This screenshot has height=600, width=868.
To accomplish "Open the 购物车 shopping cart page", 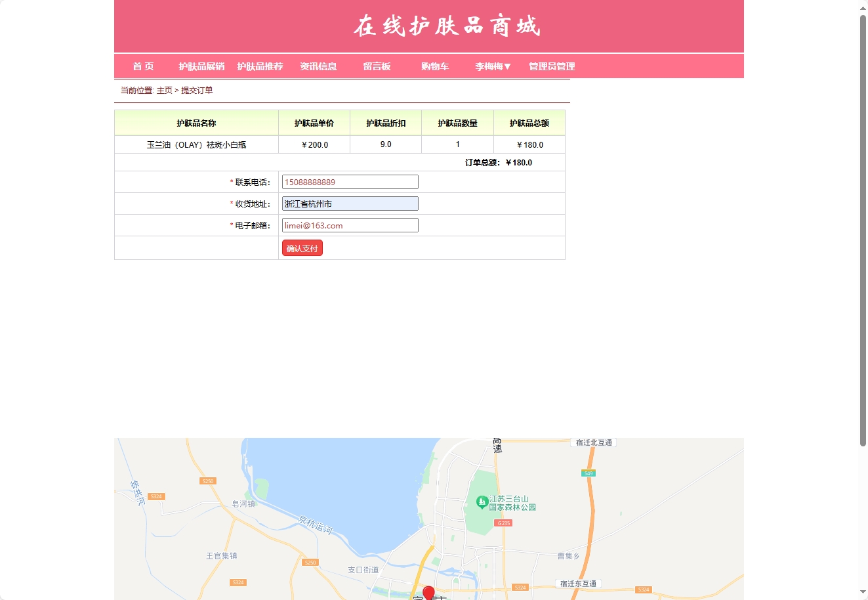I will 435,66.
